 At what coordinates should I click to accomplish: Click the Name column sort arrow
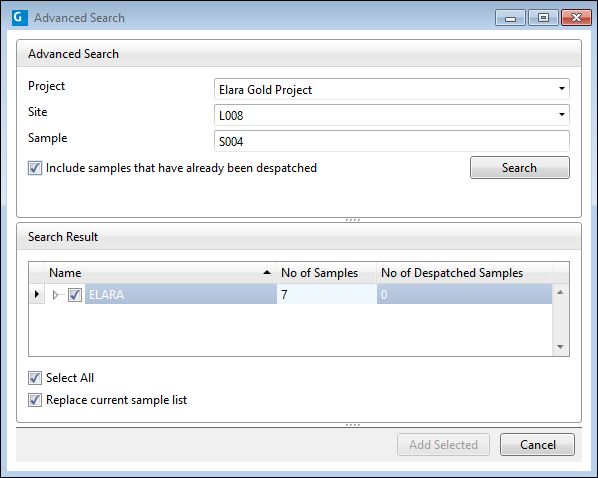click(x=267, y=272)
